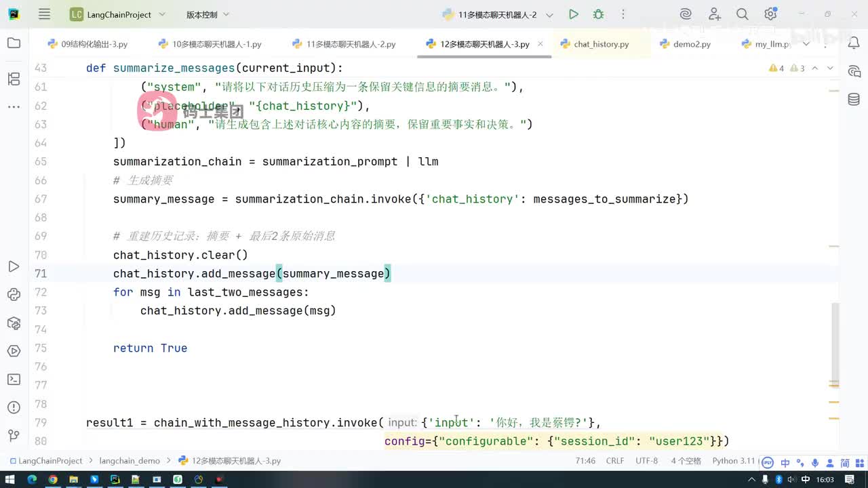Click langchain_demo in the breadcrumb bar

pos(130,461)
